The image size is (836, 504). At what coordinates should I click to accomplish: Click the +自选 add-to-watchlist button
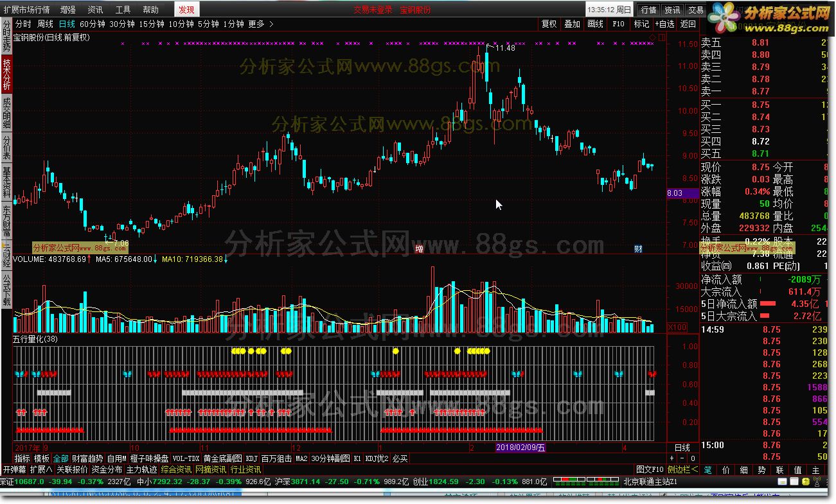click(x=665, y=24)
